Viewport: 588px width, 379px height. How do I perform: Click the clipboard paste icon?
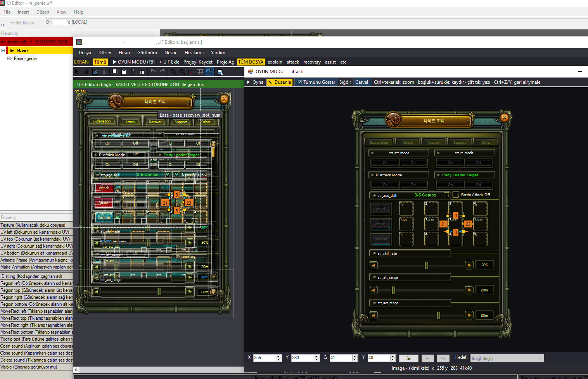(x=124, y=72)
